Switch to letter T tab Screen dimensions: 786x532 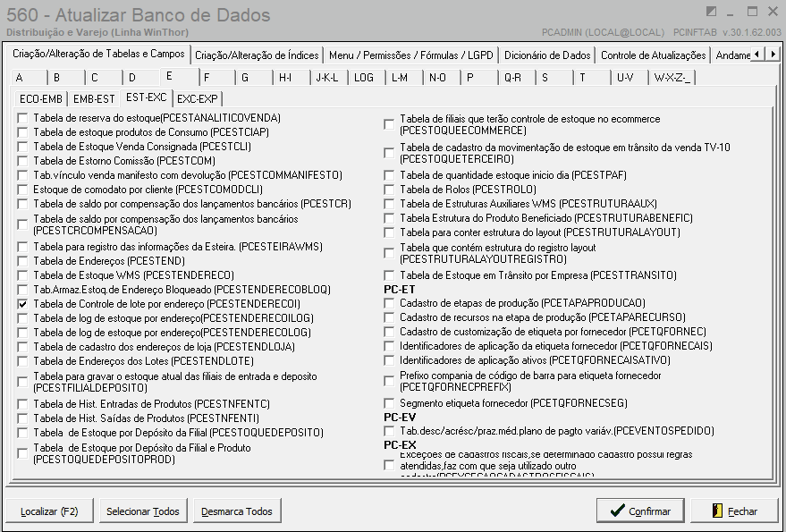593,78
